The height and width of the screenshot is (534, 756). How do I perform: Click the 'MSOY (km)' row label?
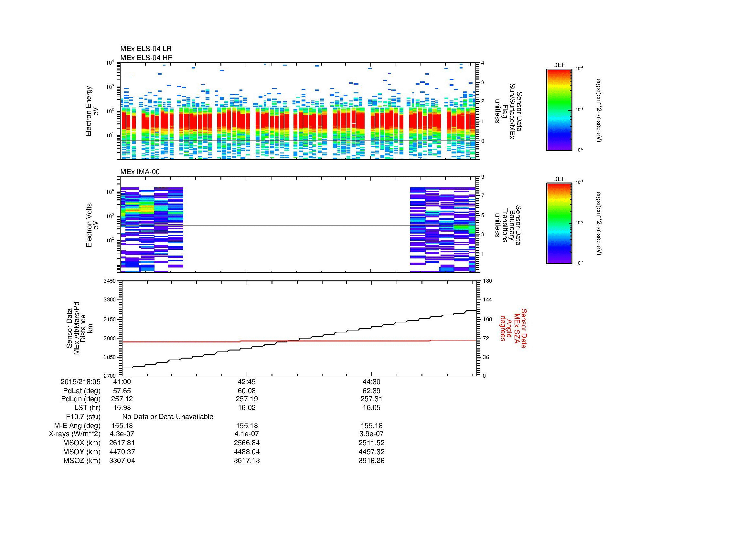[82, 452]
